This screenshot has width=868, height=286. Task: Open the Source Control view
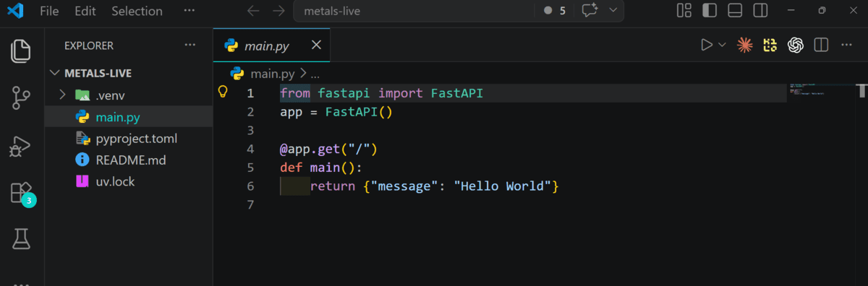(21, 98)
